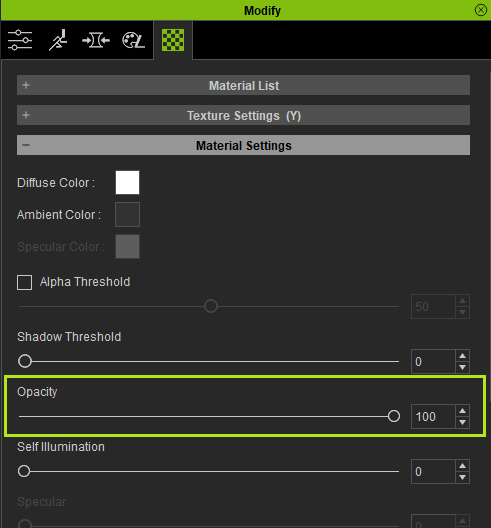Click the Shadow Threshold slider handle
Screen dimensions: 491x528
[x=25, y=361]
